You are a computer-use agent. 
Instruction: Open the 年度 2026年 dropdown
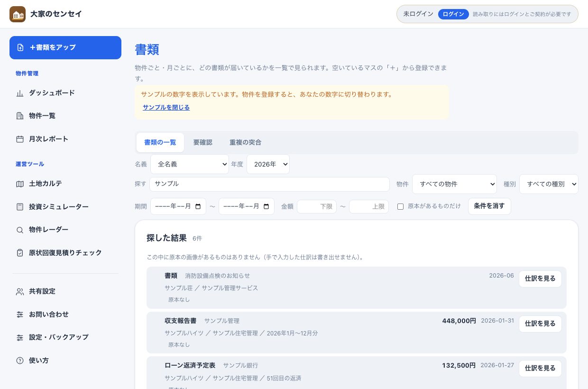pos(268,164)
